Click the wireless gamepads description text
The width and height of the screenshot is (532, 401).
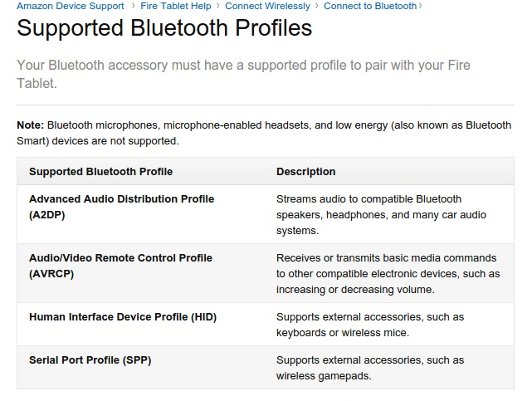click(x=370, y=368)
